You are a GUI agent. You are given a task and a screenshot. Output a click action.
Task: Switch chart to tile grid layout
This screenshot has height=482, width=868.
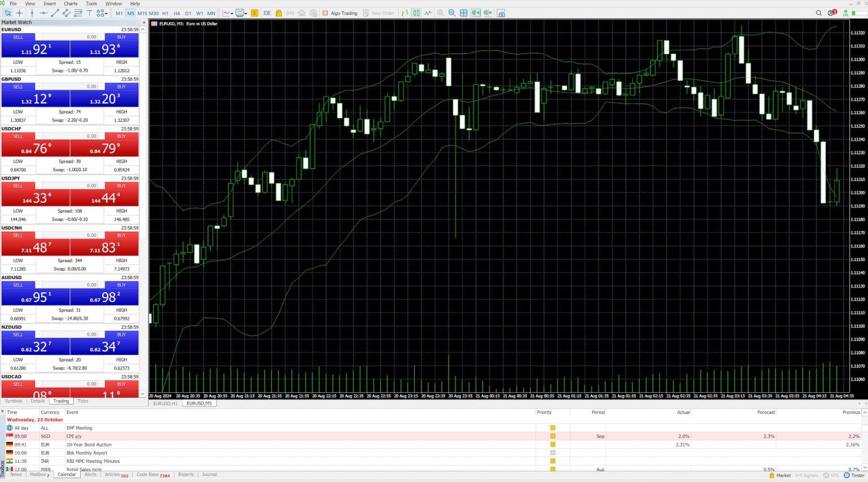point(463,13)
